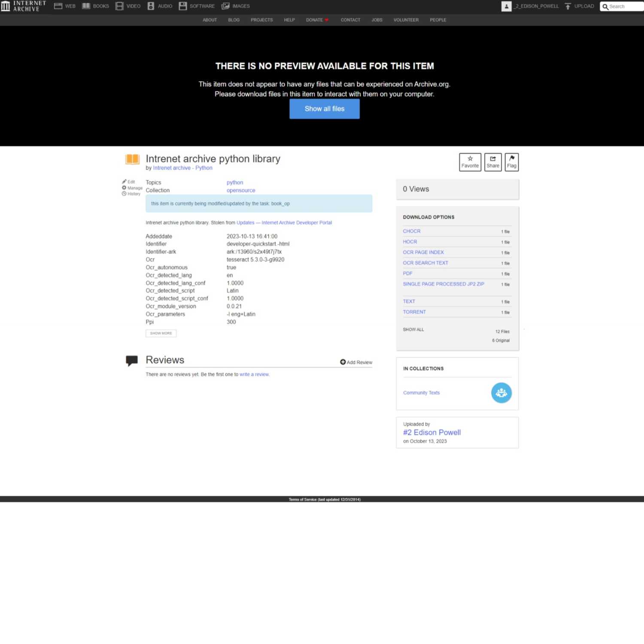Favorite this item with star icon

click(470, 162)
